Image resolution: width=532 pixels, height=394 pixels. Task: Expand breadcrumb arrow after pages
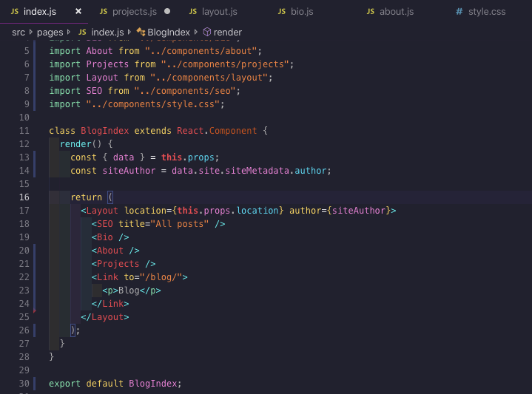[69, 32]
